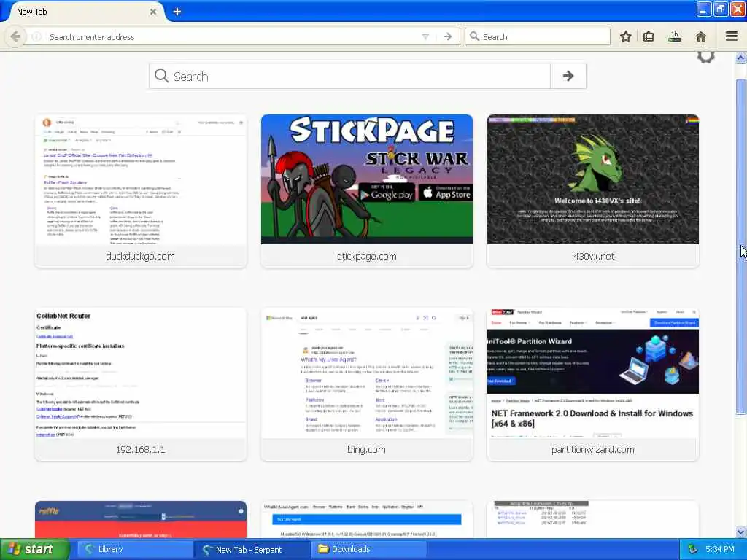Open the duckduckgo.com tile
This screenshot has width=747, height=560.
pyautogui.click(x=141, y=190)
